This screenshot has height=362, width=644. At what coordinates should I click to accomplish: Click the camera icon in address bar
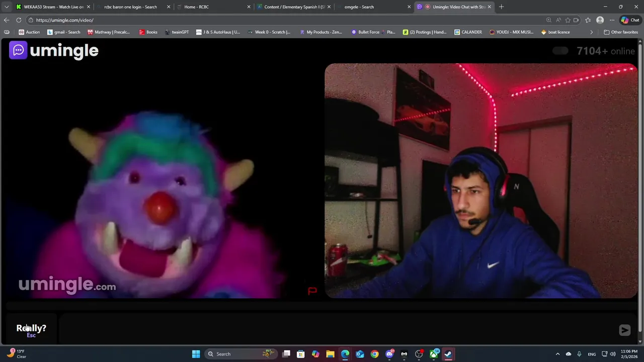coord(576,20)
